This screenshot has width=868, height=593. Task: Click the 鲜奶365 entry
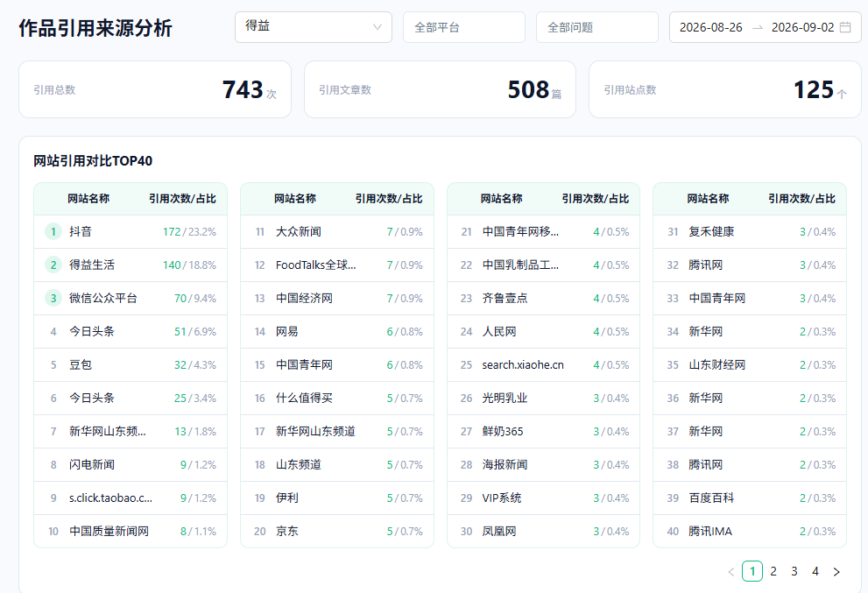[x=502, y=431]
